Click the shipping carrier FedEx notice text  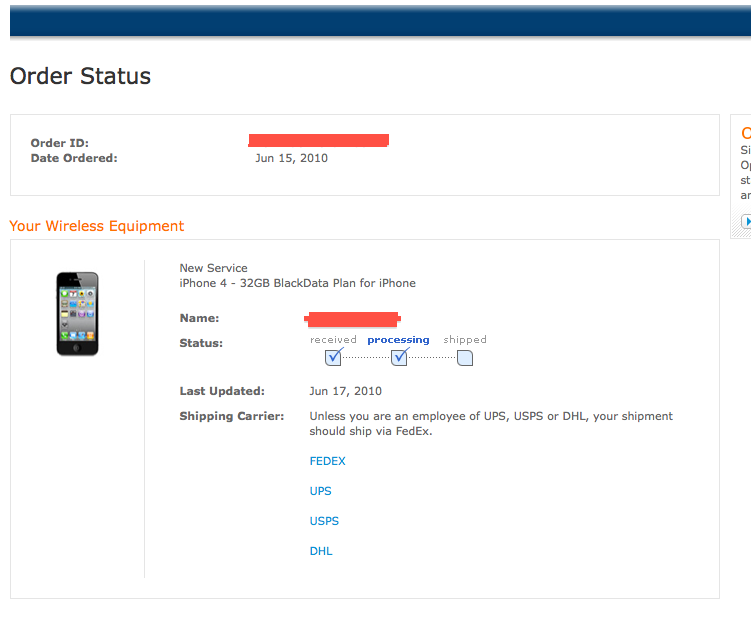click(x=491, y=424)
